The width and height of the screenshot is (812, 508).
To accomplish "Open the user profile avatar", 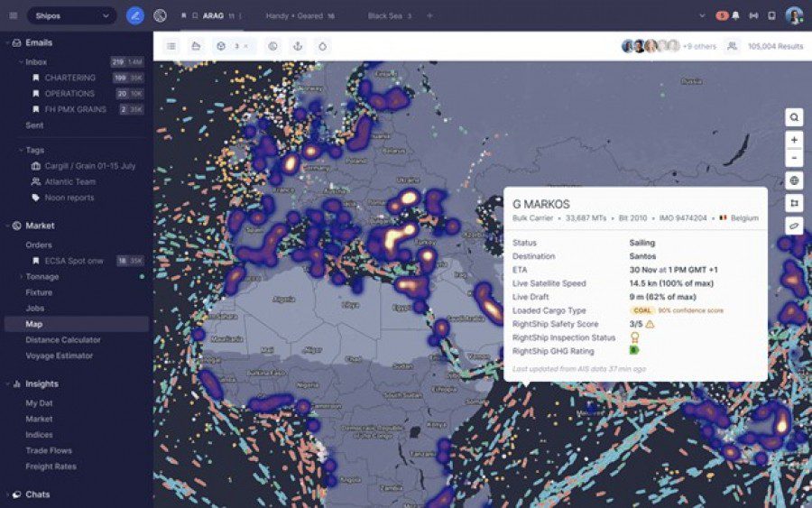I will 794,15.
